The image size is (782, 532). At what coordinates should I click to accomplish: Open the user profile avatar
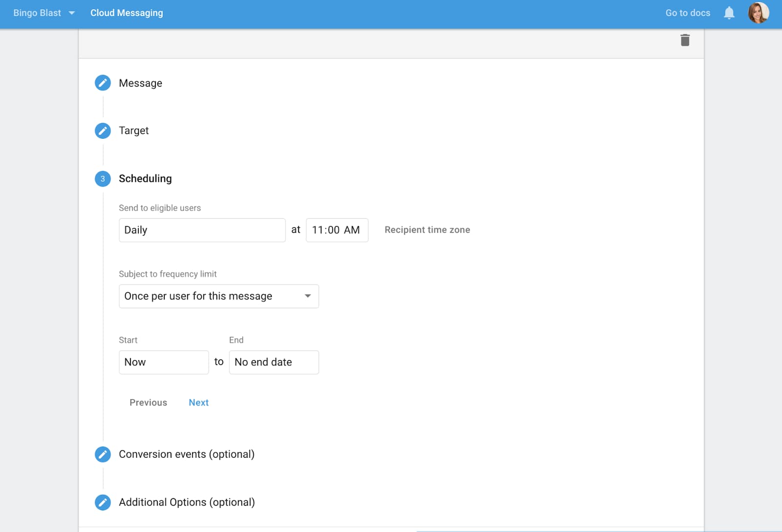point(758,13)
